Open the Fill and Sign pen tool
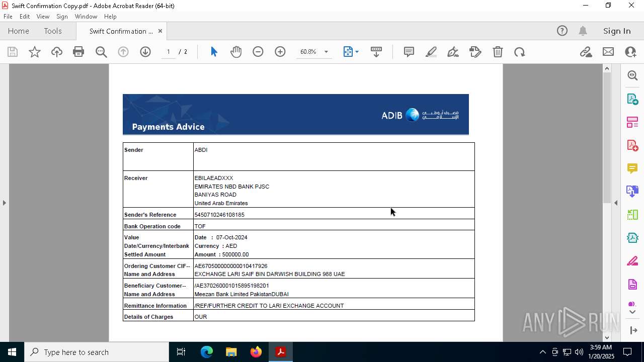 click(453, 52)
